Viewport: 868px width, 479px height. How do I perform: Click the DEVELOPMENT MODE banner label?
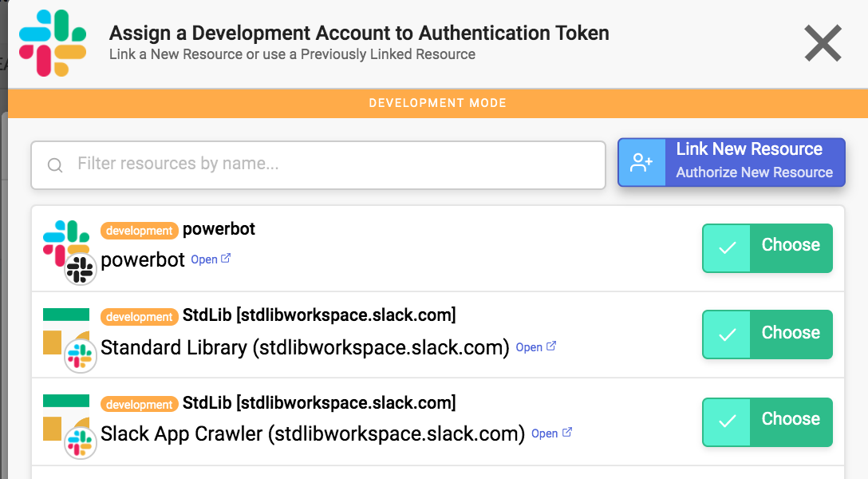[x=438, y=103]
